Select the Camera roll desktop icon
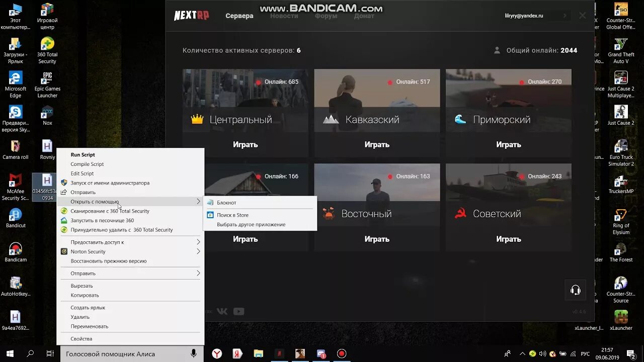The image size is (644, 362). (16, 150)
